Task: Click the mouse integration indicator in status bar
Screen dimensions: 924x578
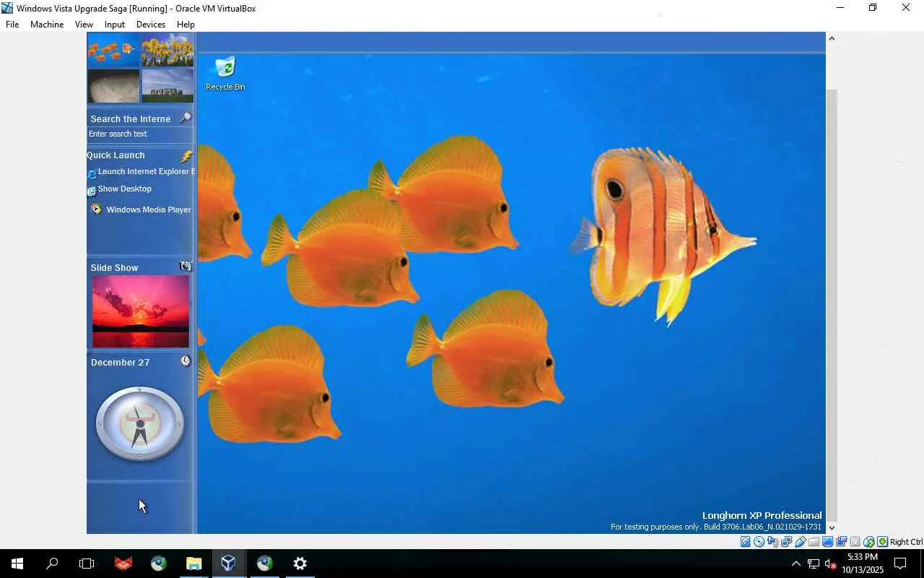Action: coord(869,542)
